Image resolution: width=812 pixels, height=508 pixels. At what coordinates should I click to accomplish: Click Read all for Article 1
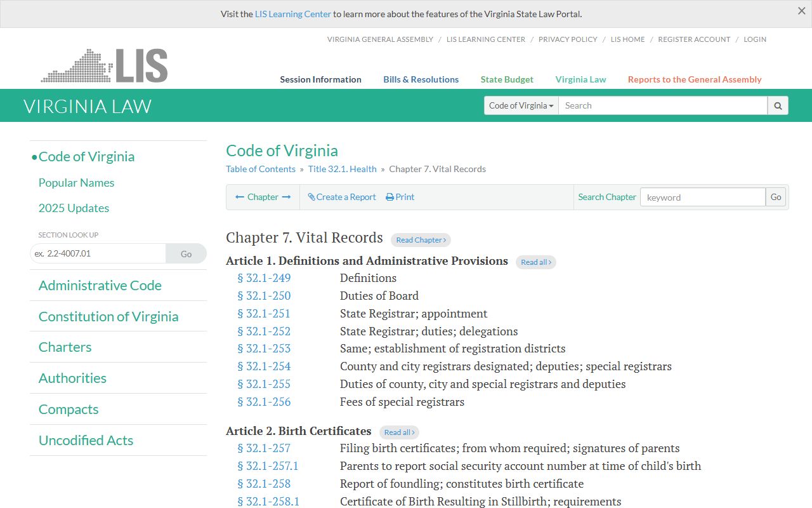535,262
